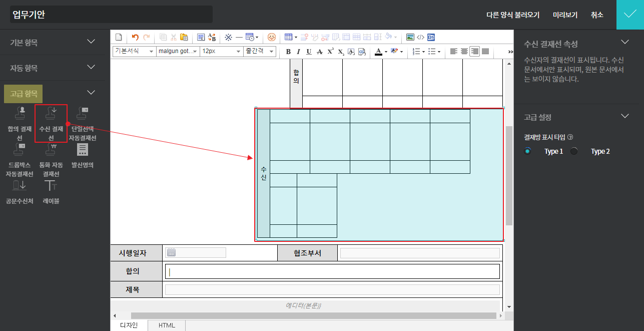The height and width of the screenshot is (331, 644).
Task: Open the malgun gothic font dropdown
Action: [178, 52]
